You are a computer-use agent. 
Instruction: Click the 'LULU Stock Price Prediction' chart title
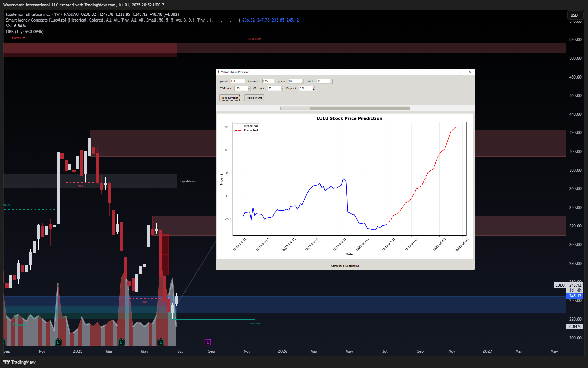pos(349,118)
